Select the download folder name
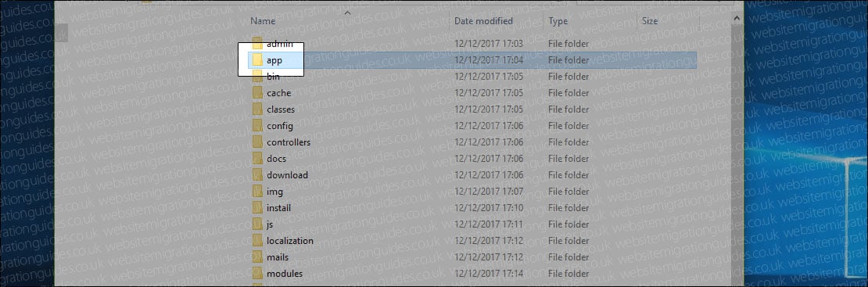The width and height of the screenshot is (868, 287). [287, 175]
